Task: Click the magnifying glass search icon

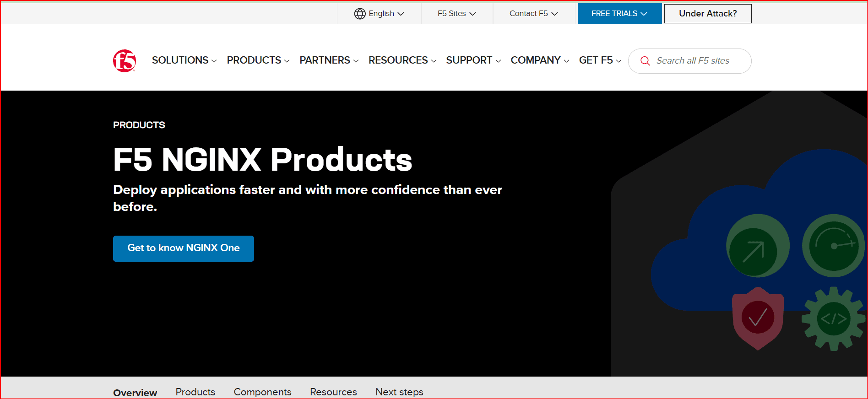Action: [645, 61]
